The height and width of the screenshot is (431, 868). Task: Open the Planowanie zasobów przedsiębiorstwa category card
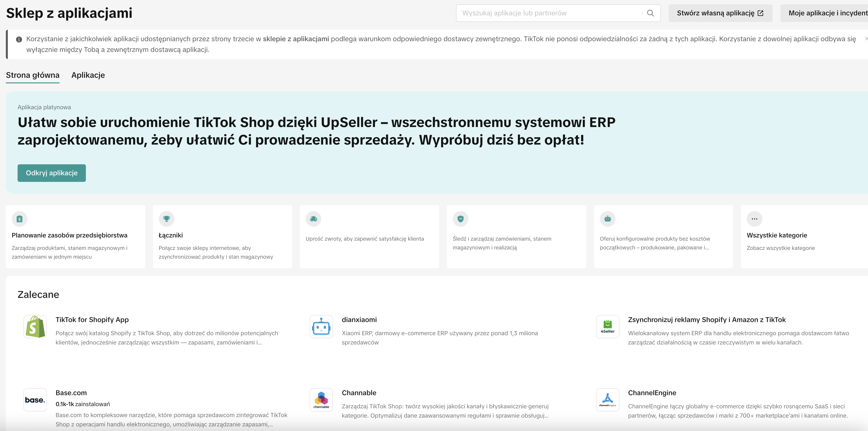[x=75, y=237]
